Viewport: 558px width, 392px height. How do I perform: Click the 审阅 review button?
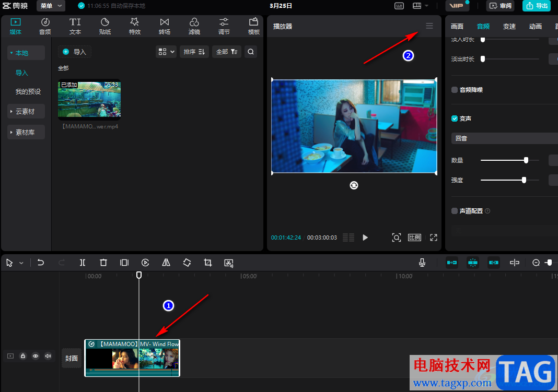click(x=501, y=6)
